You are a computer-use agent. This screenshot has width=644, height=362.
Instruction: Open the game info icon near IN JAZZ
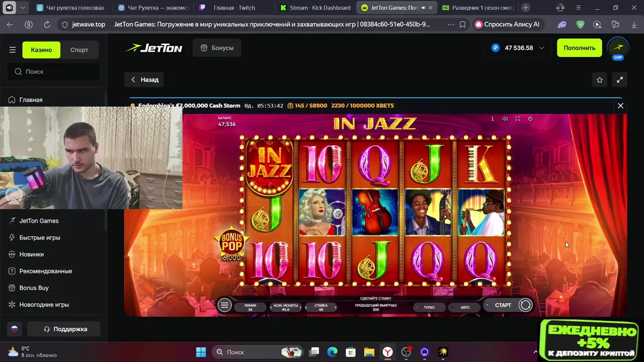492,119
